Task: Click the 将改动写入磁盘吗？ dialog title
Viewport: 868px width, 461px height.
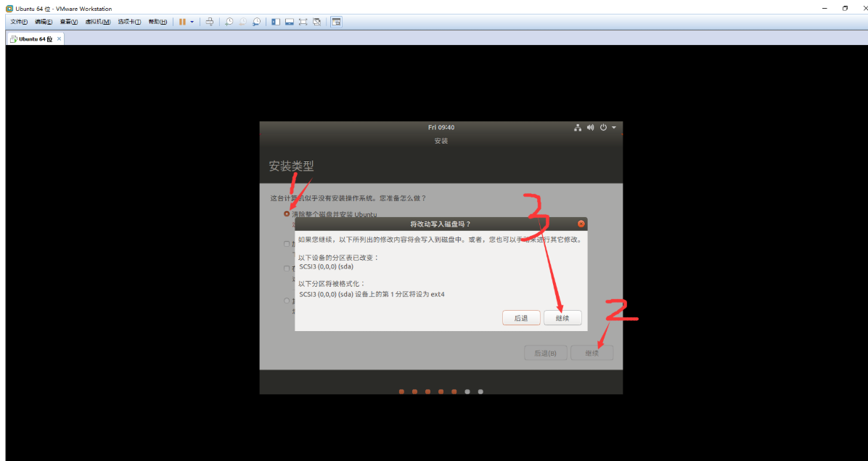Action: pos(441,224)
